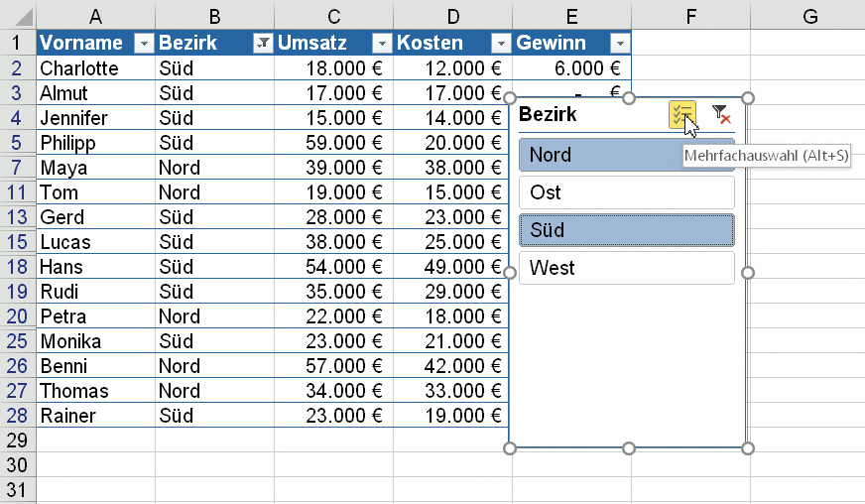
Task: Select column G header
Action: coord(809,16)
